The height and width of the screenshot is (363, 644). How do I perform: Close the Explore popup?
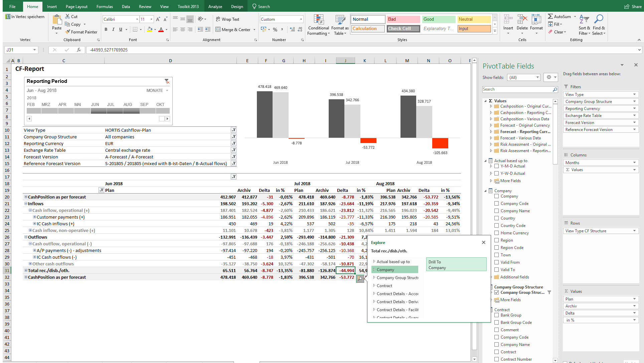[484, 242]
